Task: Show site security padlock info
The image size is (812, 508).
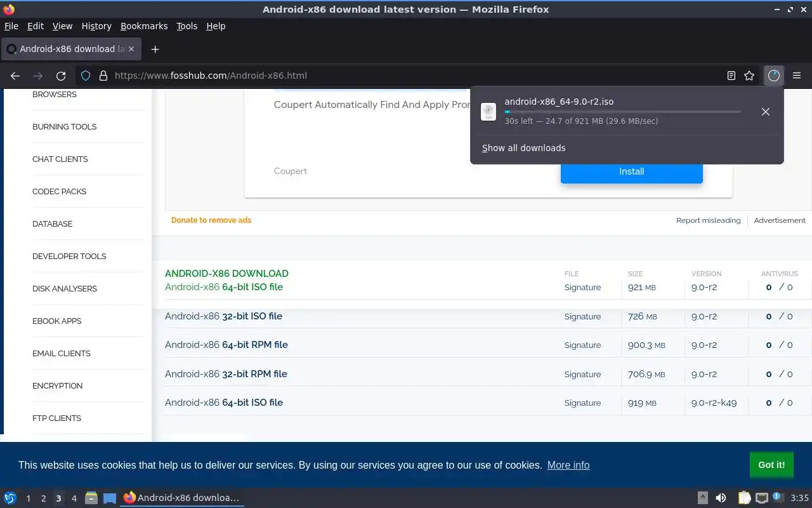Action: [x=103, y=76]
